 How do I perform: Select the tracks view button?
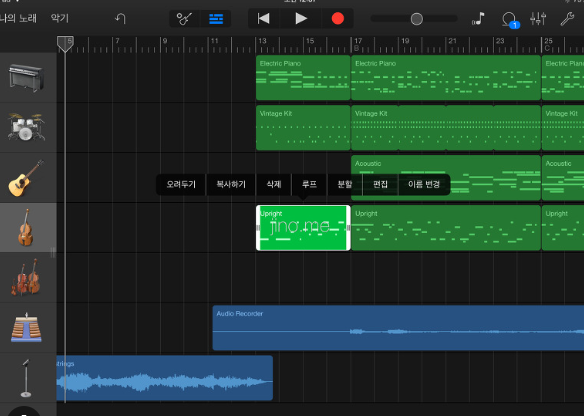(216, 19)
